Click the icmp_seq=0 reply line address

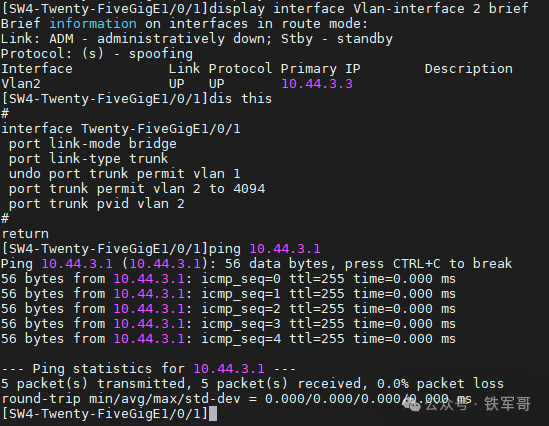149,279
